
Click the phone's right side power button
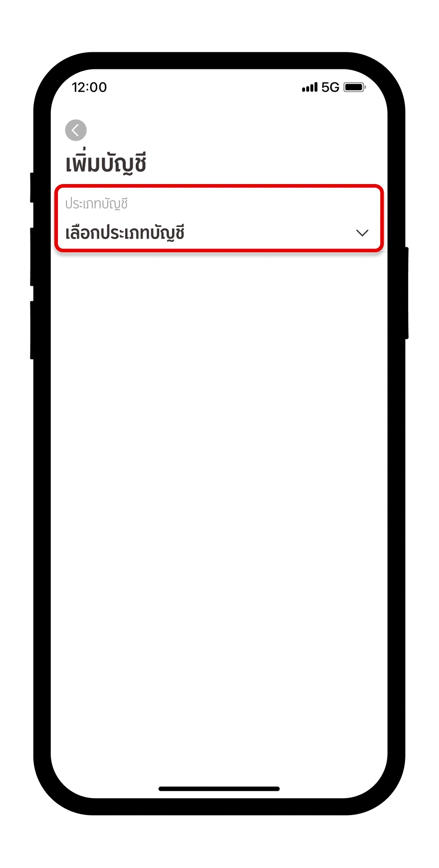click(x=407, y=293)
